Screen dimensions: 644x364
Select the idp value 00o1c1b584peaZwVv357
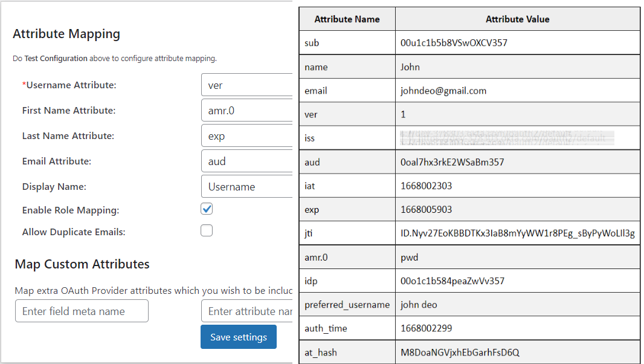click(x=452, y=281)
